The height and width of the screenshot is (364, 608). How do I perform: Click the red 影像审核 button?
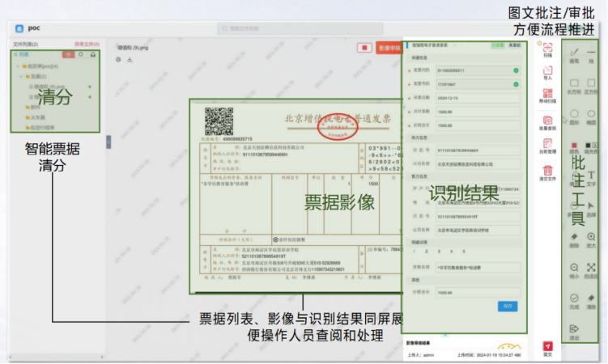(x=389, y=48)
